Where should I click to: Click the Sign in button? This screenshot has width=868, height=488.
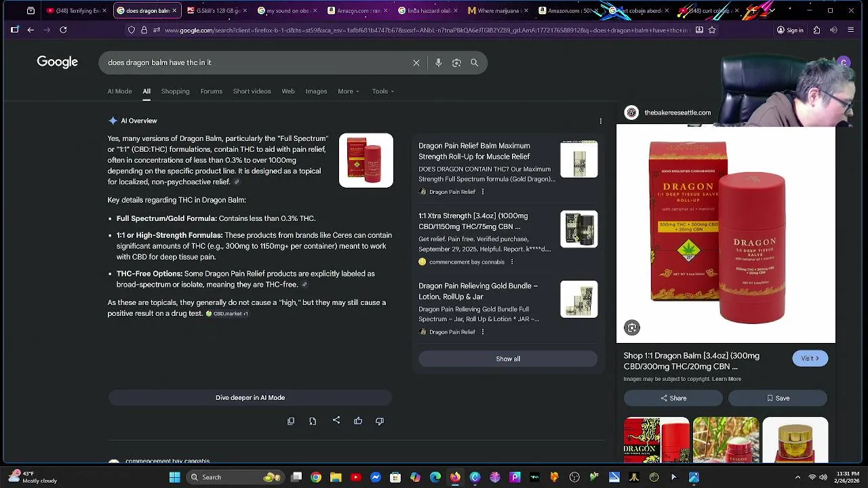(789, 30)
